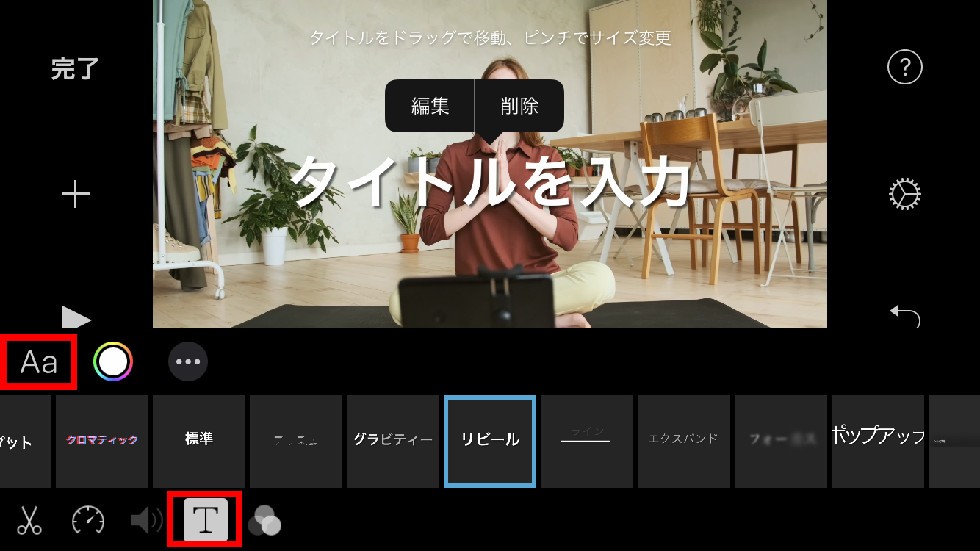Select 編集 in the popup menu

(x=430, y=106)
